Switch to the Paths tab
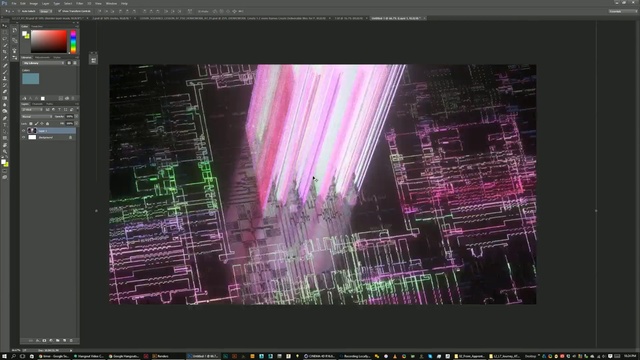Viewport: 640px width, 360px height. point(49,104)
